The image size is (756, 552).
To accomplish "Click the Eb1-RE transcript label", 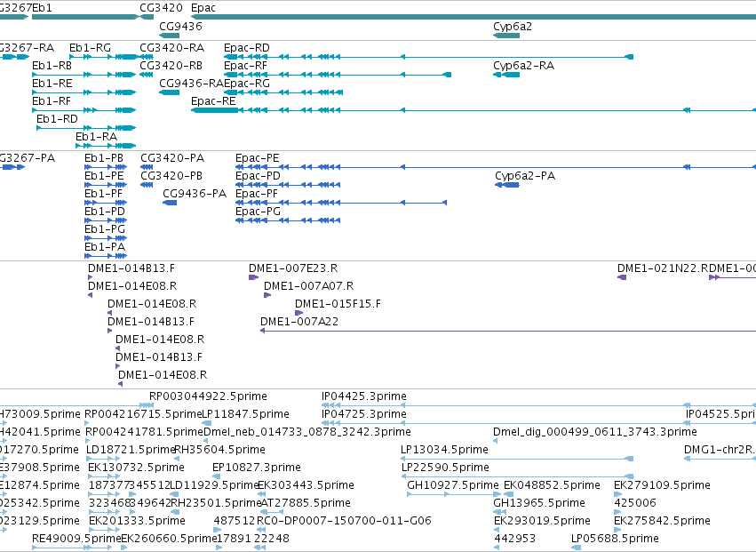I will point(52,84).
